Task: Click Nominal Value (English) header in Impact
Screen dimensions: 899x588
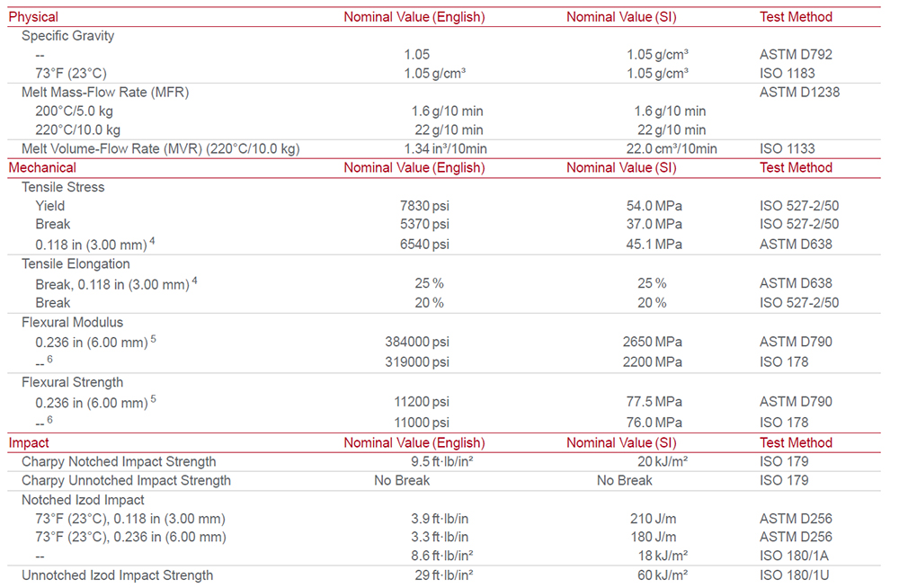Action: [414, 443]
